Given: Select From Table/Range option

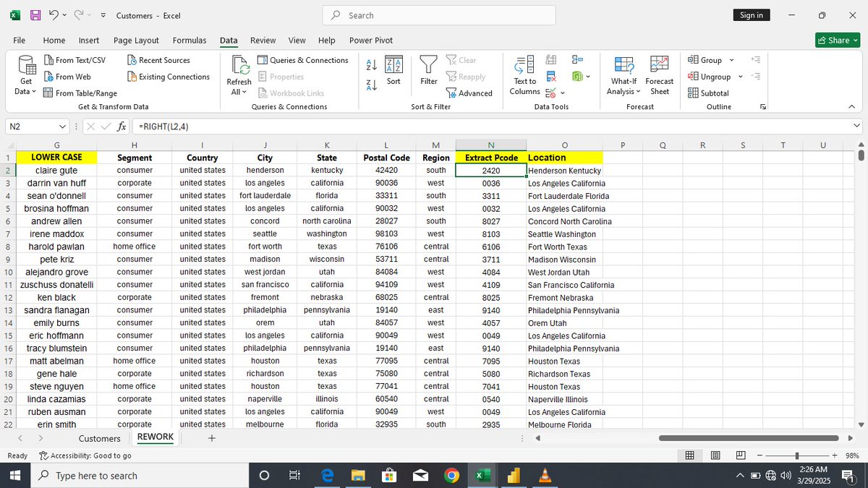Looking at the screenshot, I should point(80,93).
